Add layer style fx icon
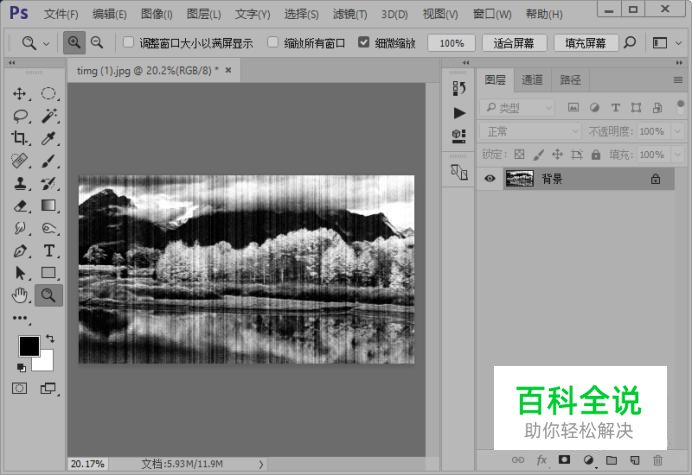692x475 pixels. [542, 460]
